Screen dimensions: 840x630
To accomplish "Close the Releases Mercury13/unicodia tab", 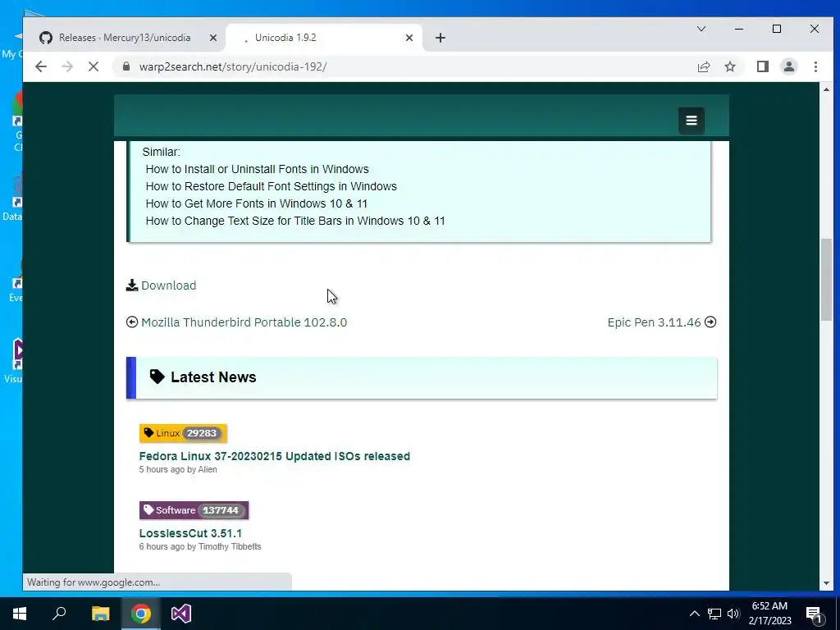I will pyautogui.click(x=212, y=38).
